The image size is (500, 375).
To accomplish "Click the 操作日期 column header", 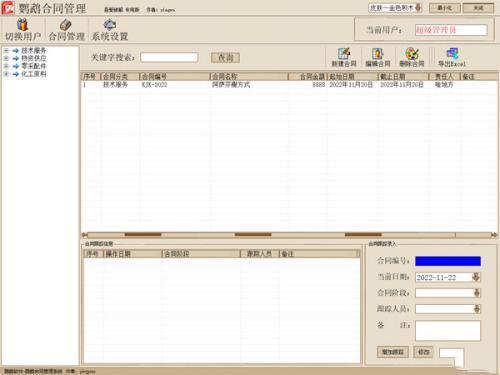I will pyautogui.click(x=133, y=254).
